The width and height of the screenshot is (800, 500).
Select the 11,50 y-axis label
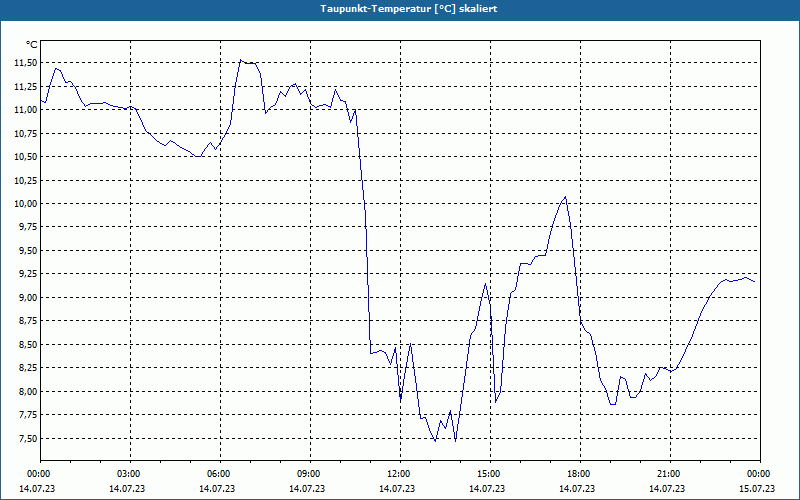coord(26,63)
